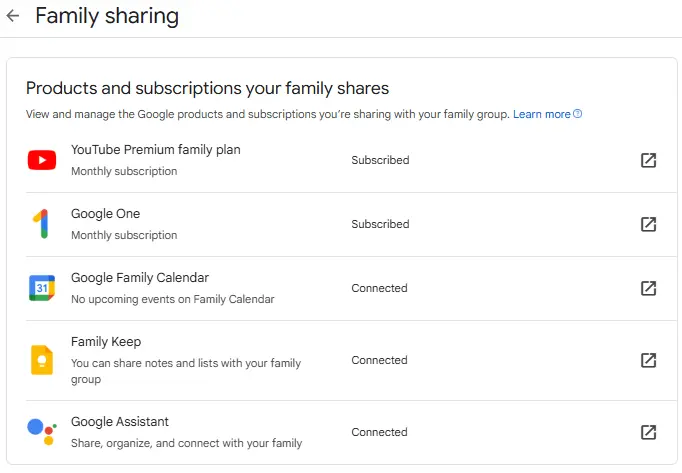The width and height of the screenshot is (682, 473).
Task: Click the Google One colorful logo
Action: 41,224
